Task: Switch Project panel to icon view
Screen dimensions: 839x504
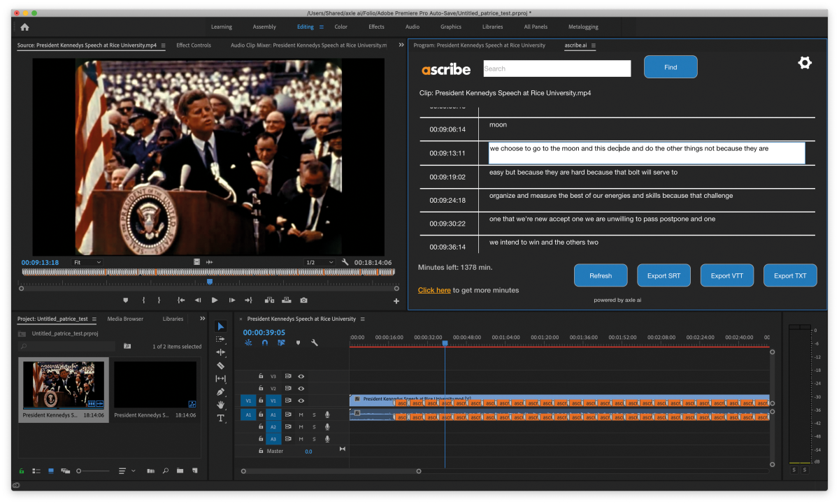Action: 51,470
